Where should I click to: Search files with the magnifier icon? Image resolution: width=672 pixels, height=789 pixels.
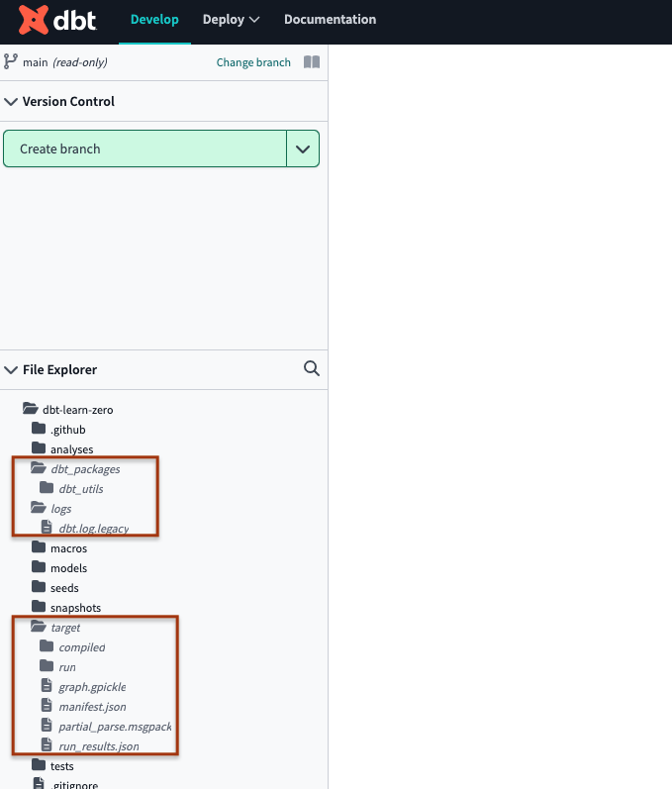(312, 369)
